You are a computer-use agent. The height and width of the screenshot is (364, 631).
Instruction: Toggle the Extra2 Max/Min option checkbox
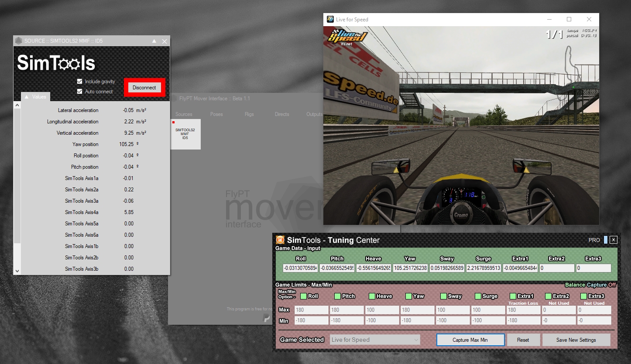coord(549,296)
